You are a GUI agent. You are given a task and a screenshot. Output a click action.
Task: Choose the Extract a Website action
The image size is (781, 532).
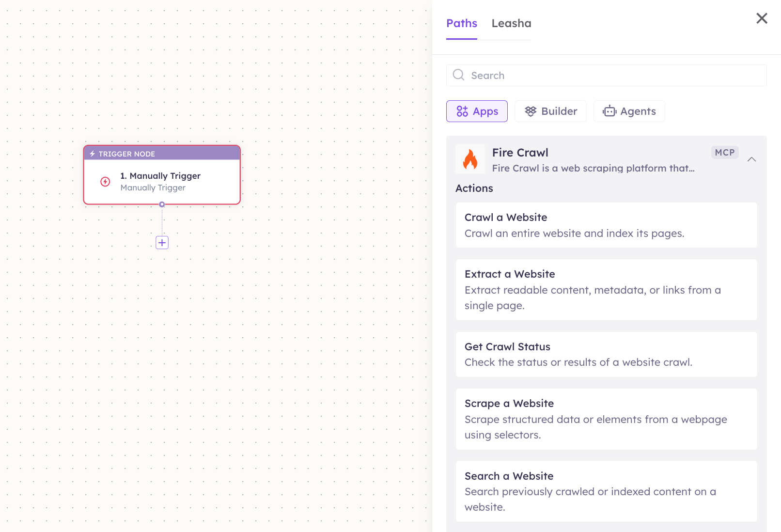pos(606,290)
